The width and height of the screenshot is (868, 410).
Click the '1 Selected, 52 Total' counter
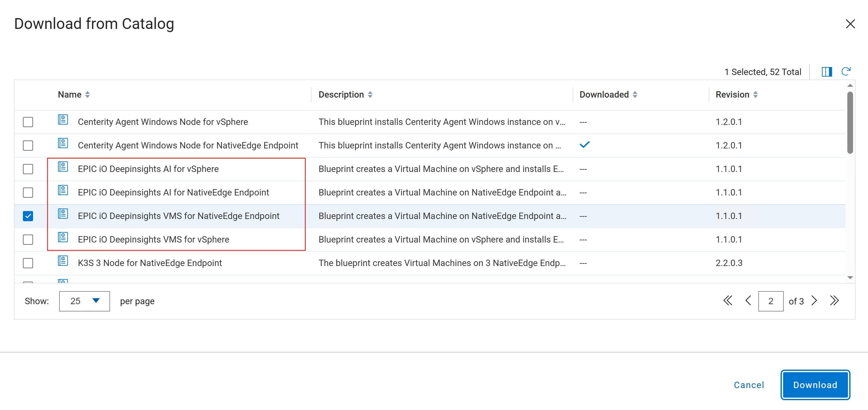(762, 72)
